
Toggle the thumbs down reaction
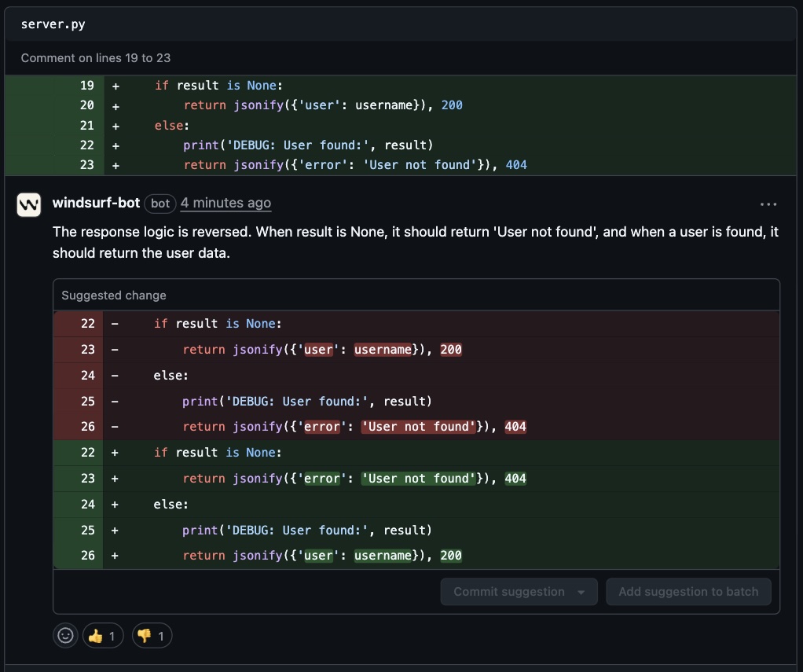pyautogui.click(x=152, y=636)
